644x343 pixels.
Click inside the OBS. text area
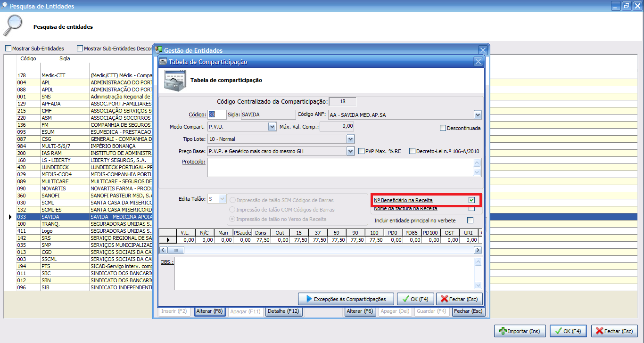(324, 273)
